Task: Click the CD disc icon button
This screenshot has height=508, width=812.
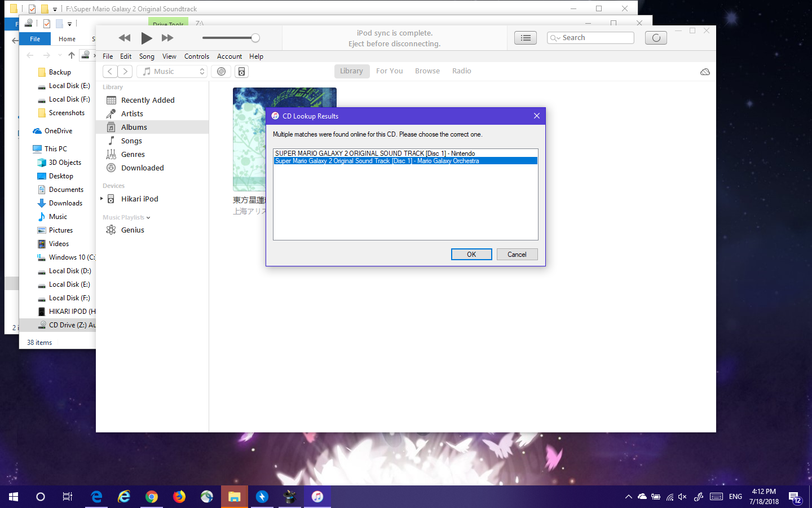Action: click(221, 71)
